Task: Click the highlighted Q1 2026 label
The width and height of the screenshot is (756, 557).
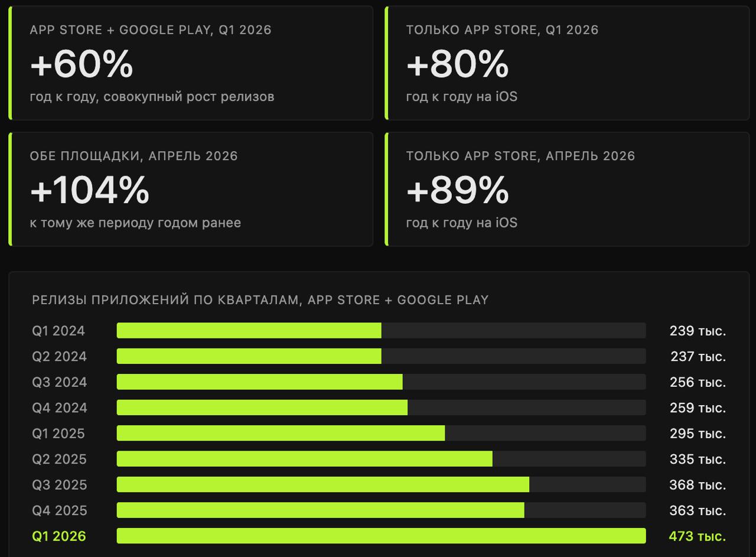Action: tap(59, 536)
